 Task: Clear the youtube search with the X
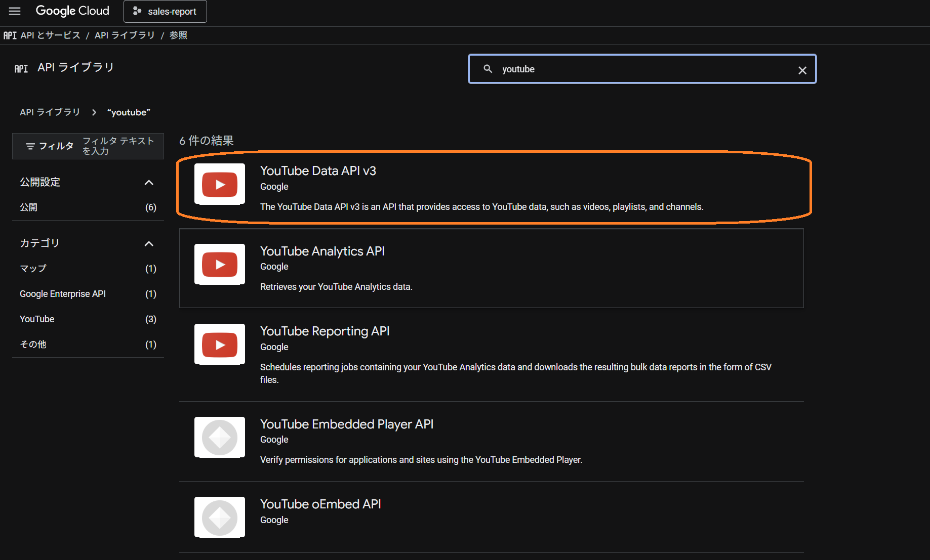tap(802, 70)
